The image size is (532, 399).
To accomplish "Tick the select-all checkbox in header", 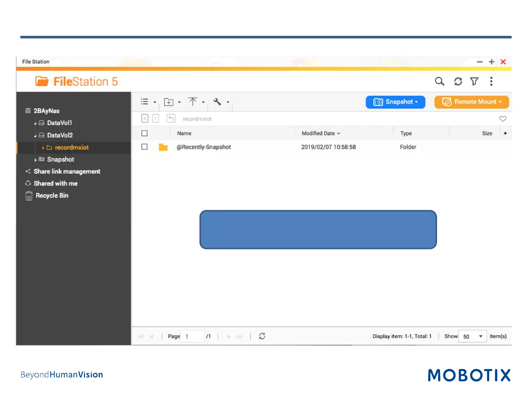I will (144, 133).
